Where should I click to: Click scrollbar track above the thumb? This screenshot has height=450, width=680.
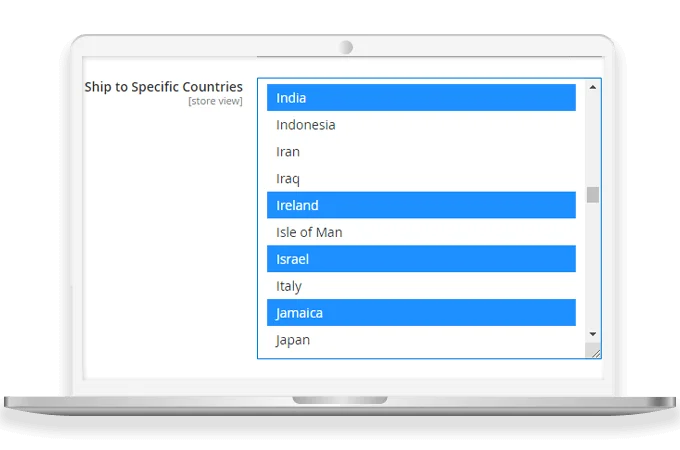[593, 140]
